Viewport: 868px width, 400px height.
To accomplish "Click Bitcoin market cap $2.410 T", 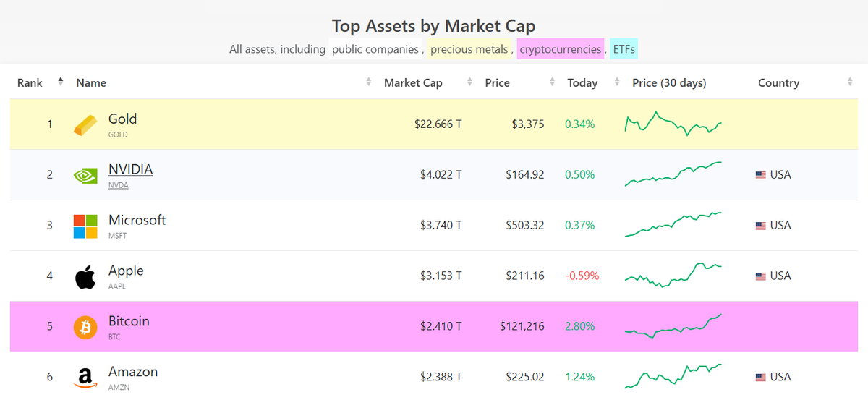I will [x=441, y=327].
